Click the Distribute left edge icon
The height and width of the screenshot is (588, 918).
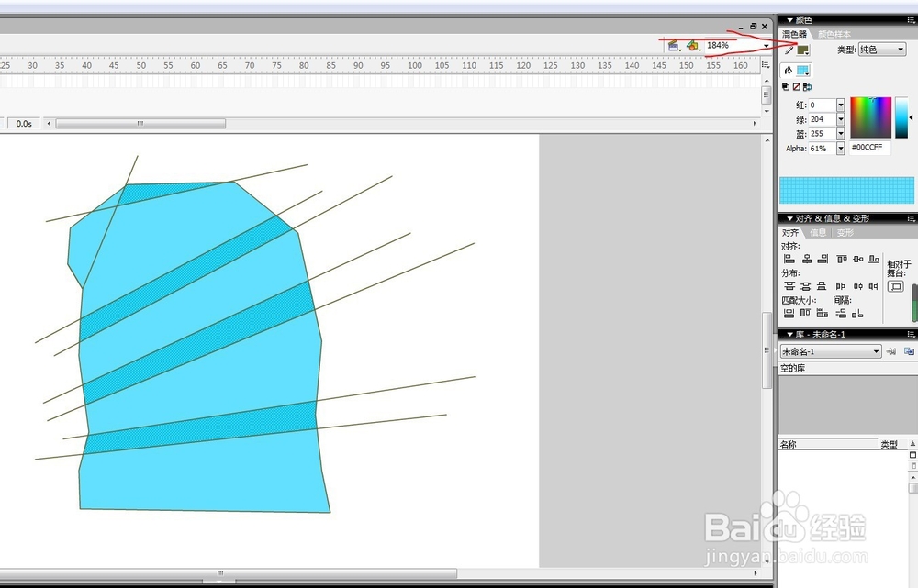[841, 286]
